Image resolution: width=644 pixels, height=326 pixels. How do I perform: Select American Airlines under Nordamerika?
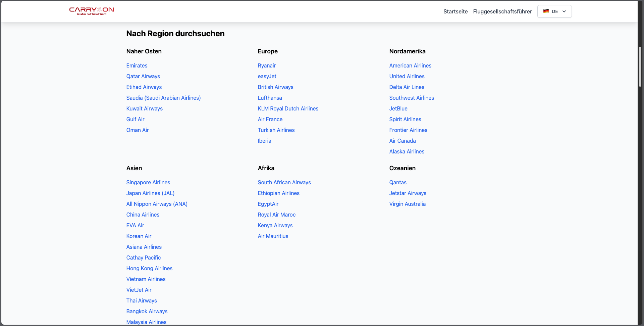click(x=410, y=65)
